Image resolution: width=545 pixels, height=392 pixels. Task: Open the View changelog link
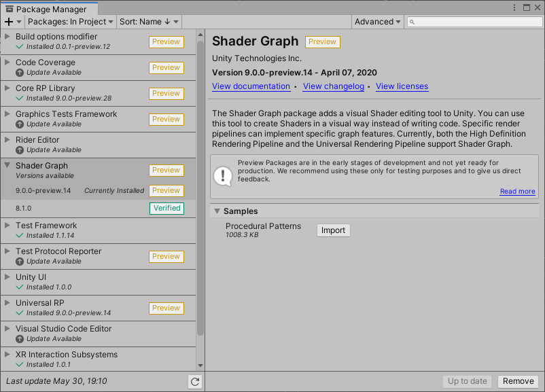click(333, 86)
